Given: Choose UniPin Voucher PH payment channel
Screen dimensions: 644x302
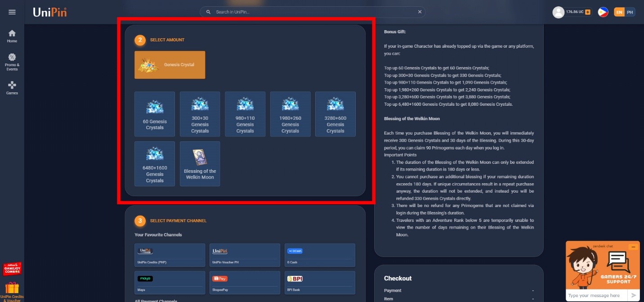Looking at the screenshot, I should (245, 255).
